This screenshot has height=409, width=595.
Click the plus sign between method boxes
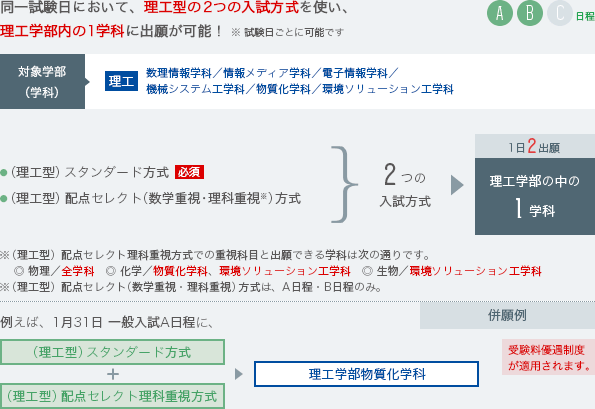pyautogui.click(x=113, y=374)
